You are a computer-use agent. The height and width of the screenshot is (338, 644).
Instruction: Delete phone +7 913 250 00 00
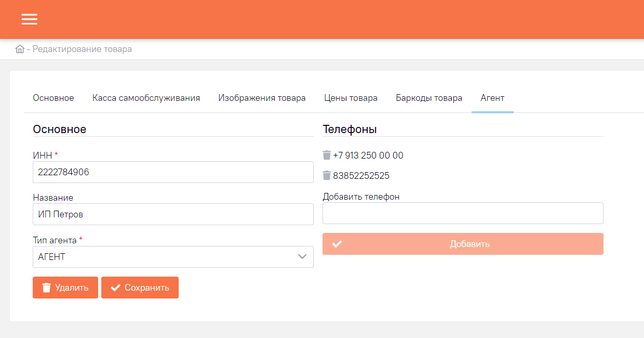pos(327,155)
